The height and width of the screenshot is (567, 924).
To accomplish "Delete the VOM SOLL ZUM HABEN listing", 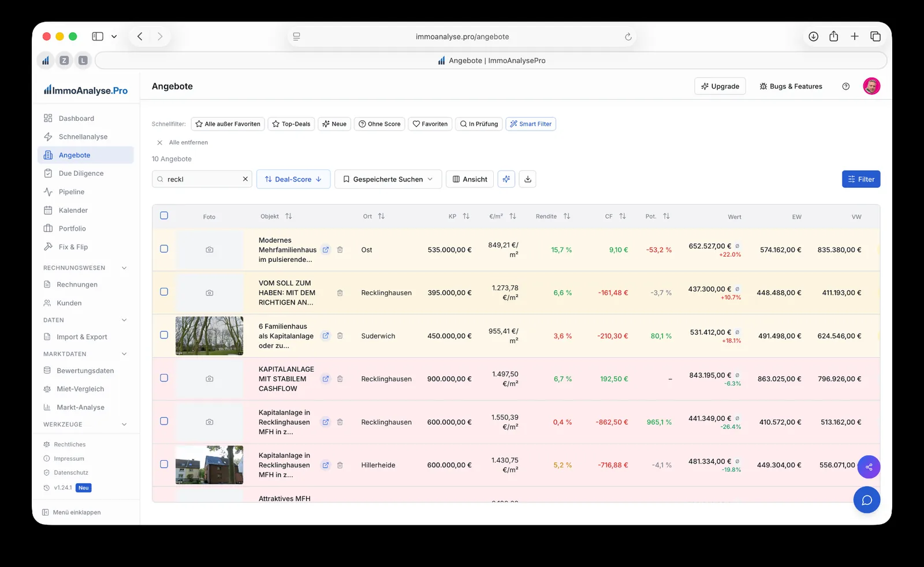I will pyautogui.click(x=340, y=293).
